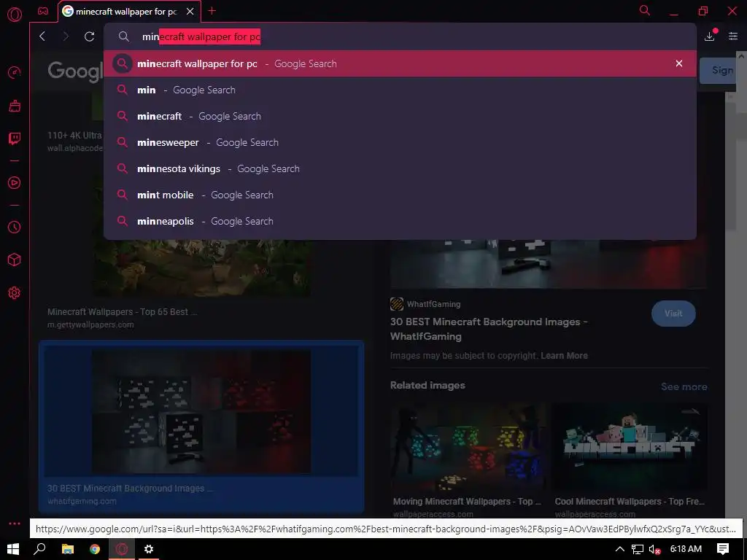The image size is (747, 560).
Task: Choose the 'minneapolis' search suggestion
Action: click(x=400, y=221)
